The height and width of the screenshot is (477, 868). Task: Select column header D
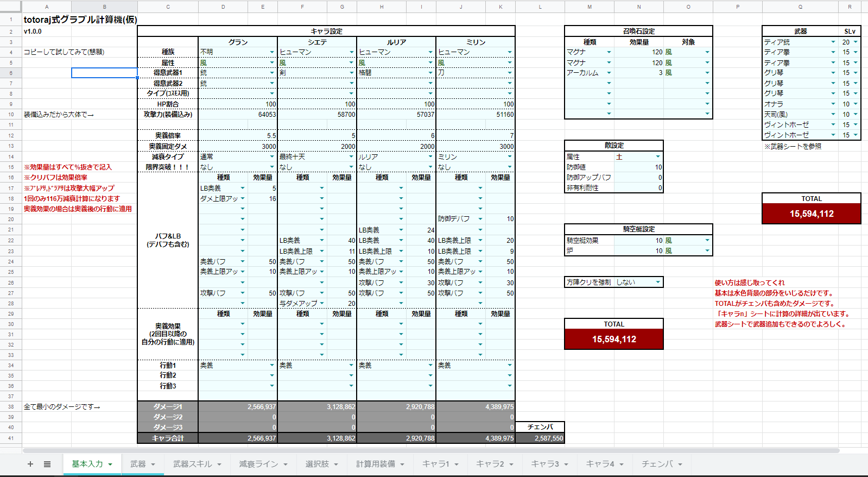coord(223,7)
